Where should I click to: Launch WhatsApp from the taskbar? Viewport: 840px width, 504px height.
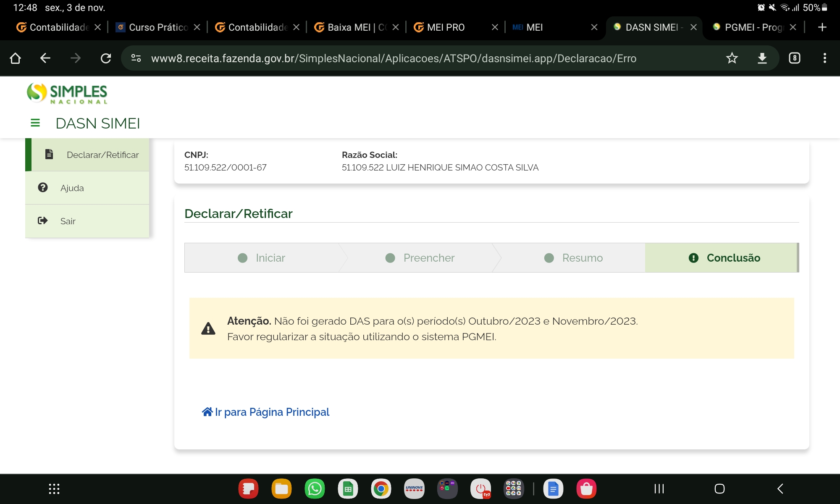tap(315, 489)
